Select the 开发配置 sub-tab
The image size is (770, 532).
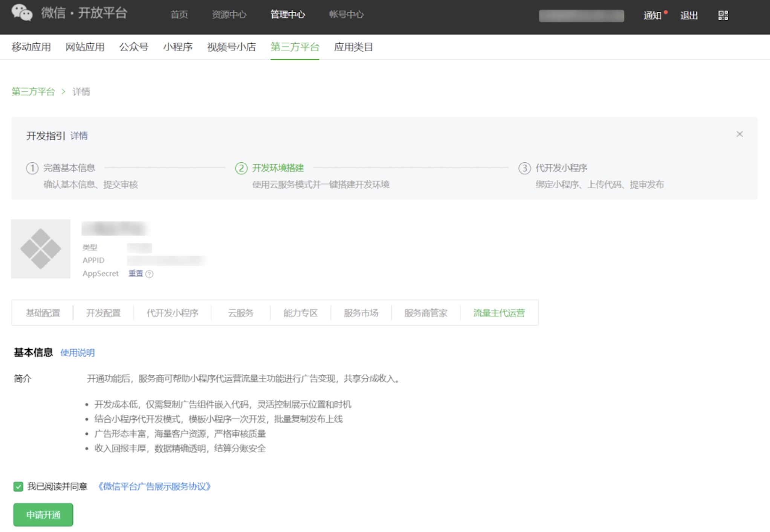tap(103, 313)
